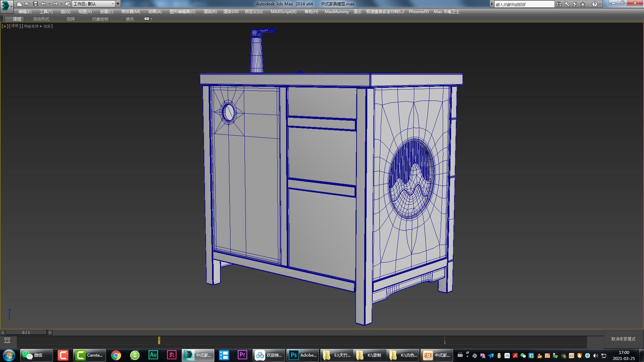
Task: Click the star favorites icon
Action: [x=583, y=4]
